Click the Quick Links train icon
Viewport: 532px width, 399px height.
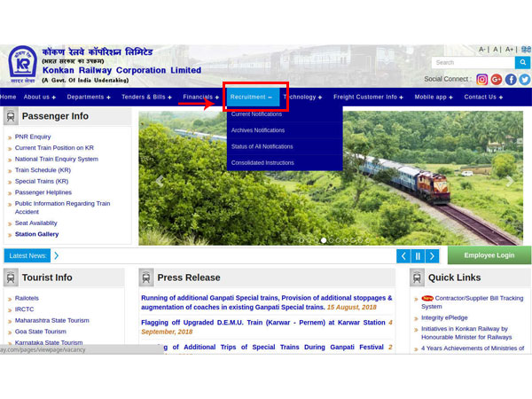pos(417,278)
